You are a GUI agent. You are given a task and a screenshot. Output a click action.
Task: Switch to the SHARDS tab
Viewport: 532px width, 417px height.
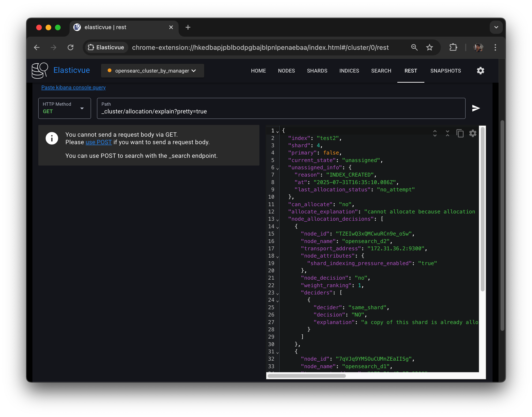[x=317, y=71]
